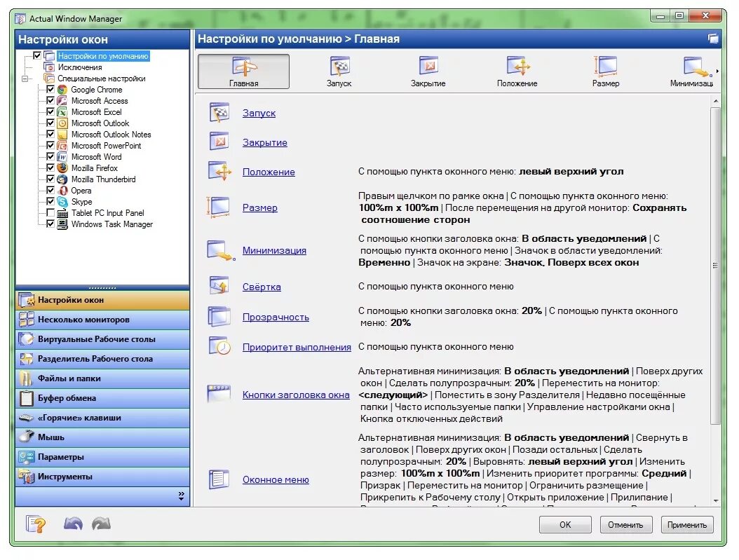Click the undo arrow icon at bottom

[x=73, y=524]
